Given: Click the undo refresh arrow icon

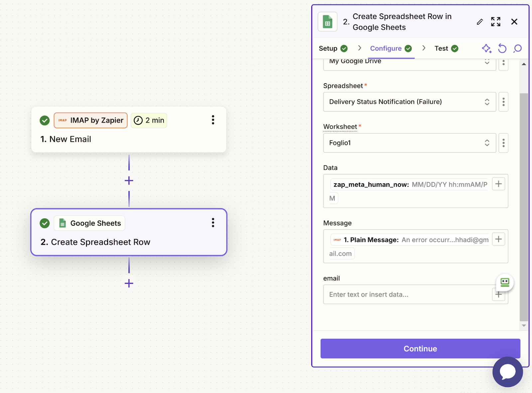Looking at the screenshot, I should tap(502, 49).
